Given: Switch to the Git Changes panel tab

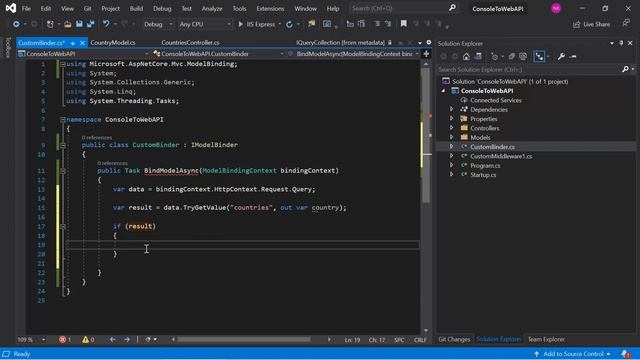Looking at the screenshot, I should (x=454, y=339).
